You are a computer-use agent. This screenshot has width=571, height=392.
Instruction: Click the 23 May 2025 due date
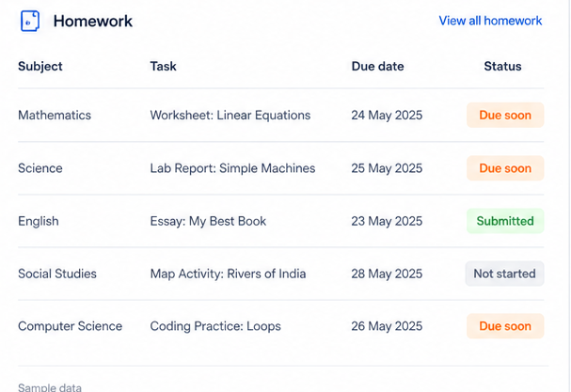coord(387,221)
